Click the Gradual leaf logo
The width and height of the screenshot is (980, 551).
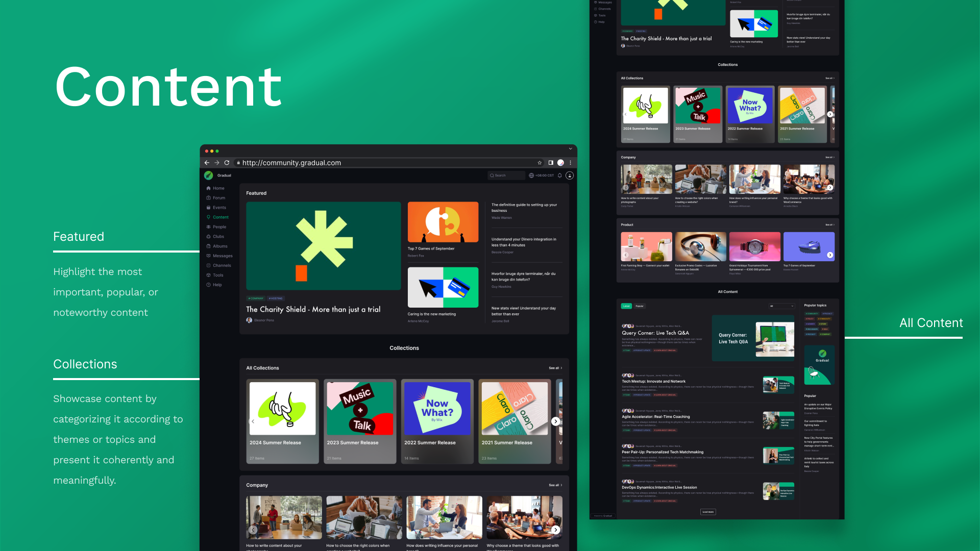point(208,176)
